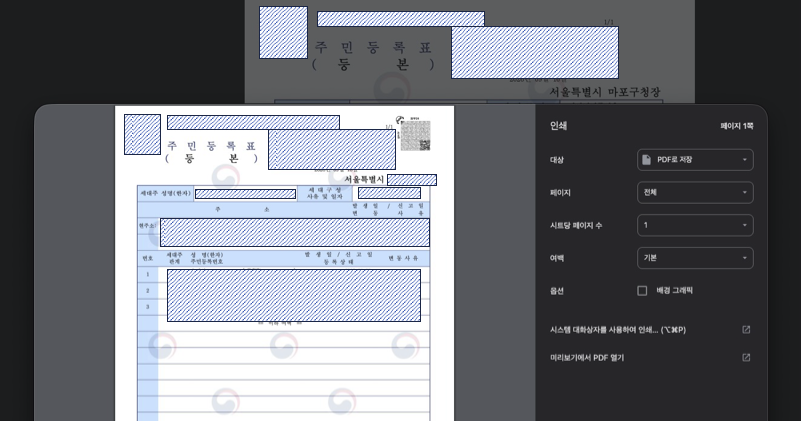Image resolution: width=801 pixels, height=421 pixels.
Task: Click 미리보기에서 PDF 열기 link
Action: (587, 358)
